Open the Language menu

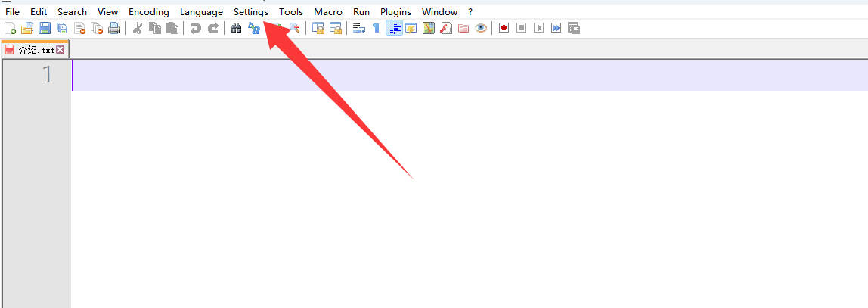[x=201, y=11]
